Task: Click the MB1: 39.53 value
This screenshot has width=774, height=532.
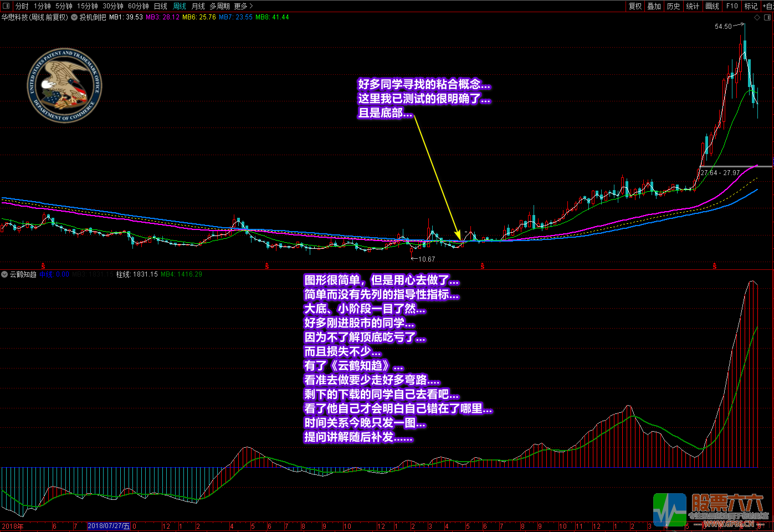Action: [x=126, y=17]
